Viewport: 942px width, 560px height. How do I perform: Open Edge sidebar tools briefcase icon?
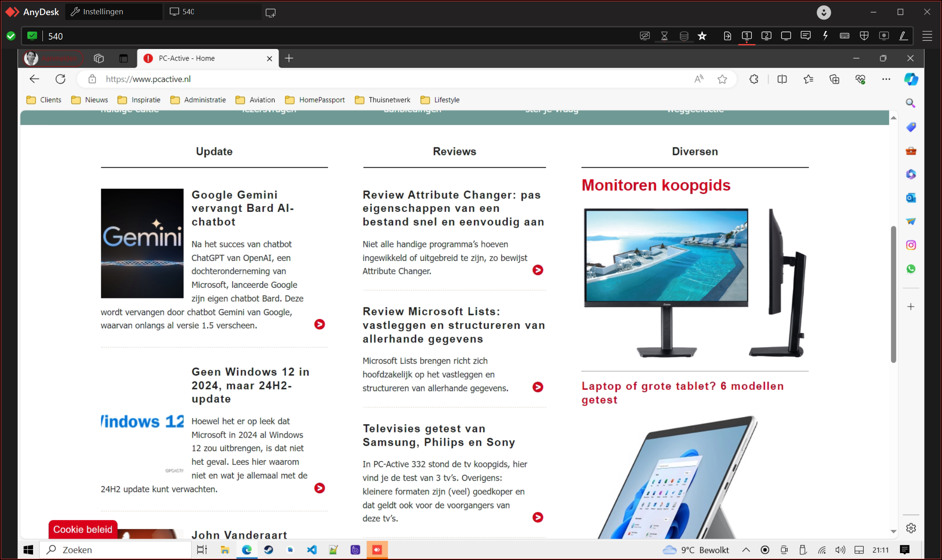[911, 151]
